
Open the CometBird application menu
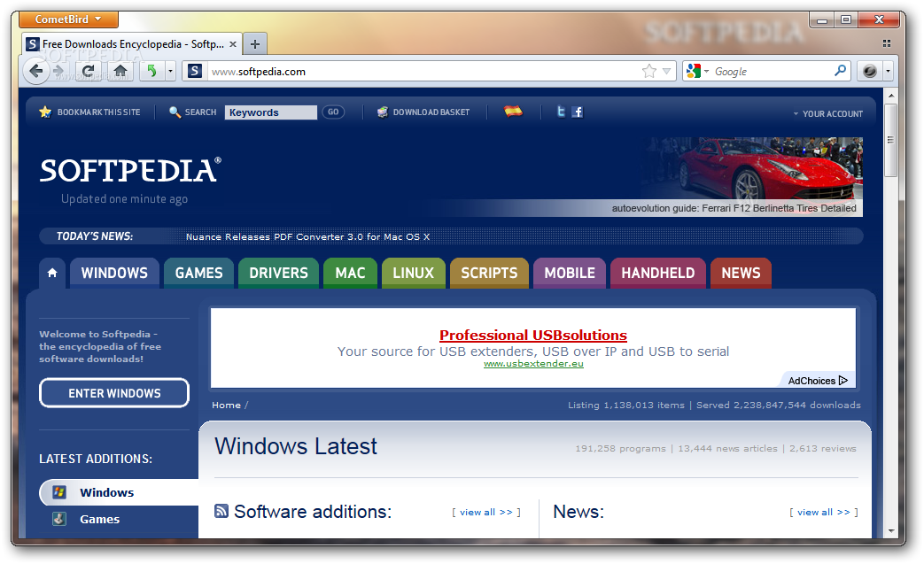[x=68, y=19]
